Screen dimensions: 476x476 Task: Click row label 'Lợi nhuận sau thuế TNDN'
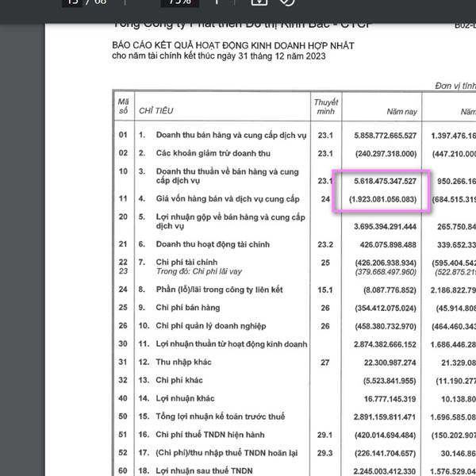point(205,470)
